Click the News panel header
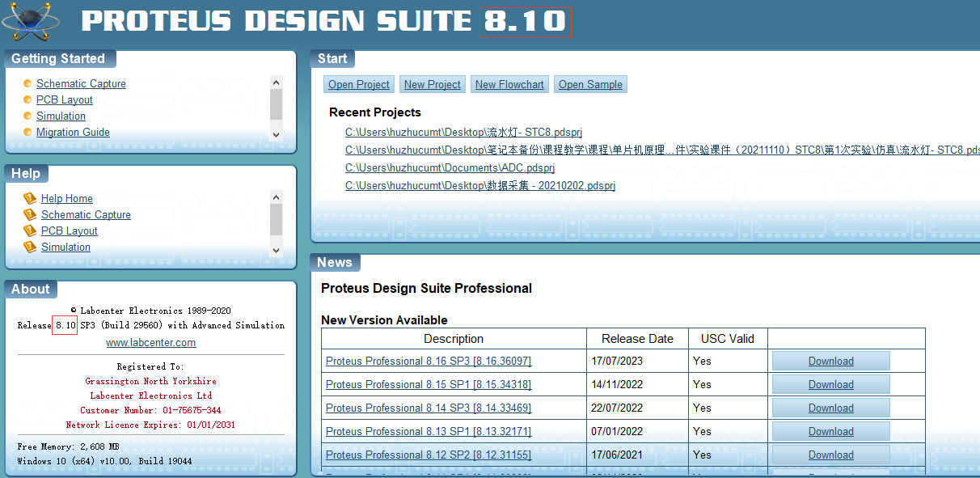The height and width of the screenshot is (478, 980). 335,262
